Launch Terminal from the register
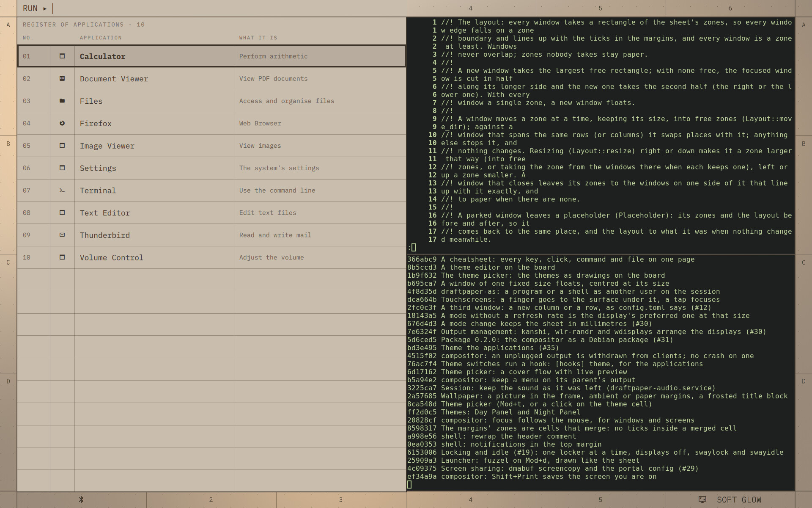 (x=211, y=190)
